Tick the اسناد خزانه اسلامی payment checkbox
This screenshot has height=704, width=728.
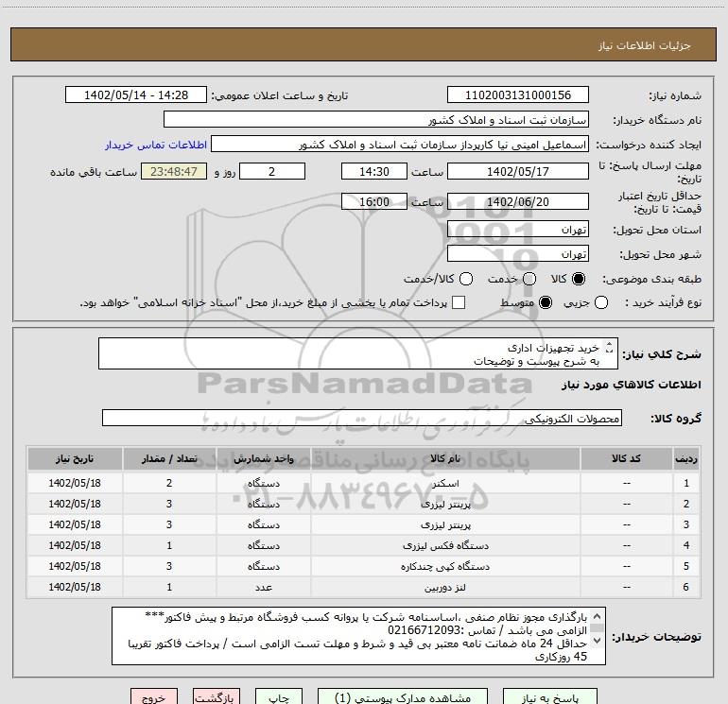tap(459, 302)
